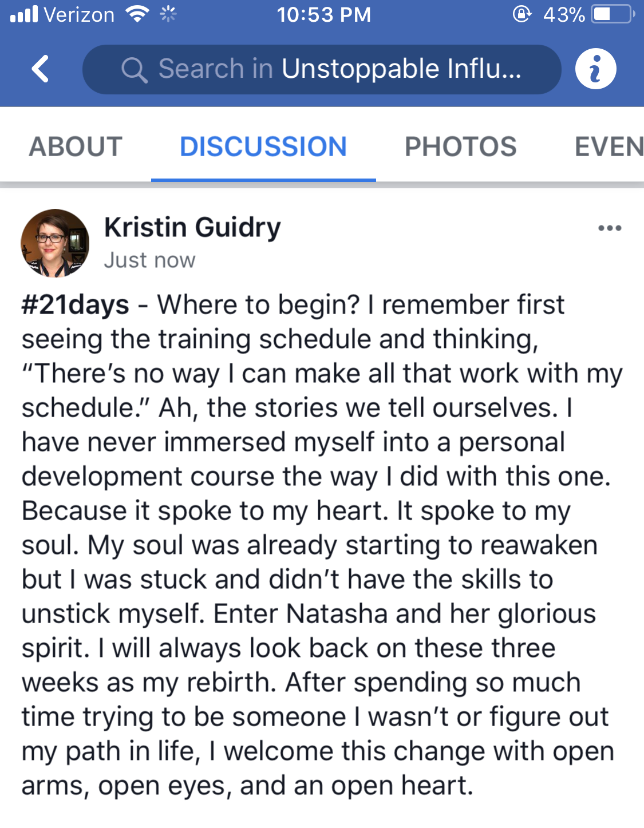
Task: Open Kristin Guidry's profile picture
Action: coord(55,243)
